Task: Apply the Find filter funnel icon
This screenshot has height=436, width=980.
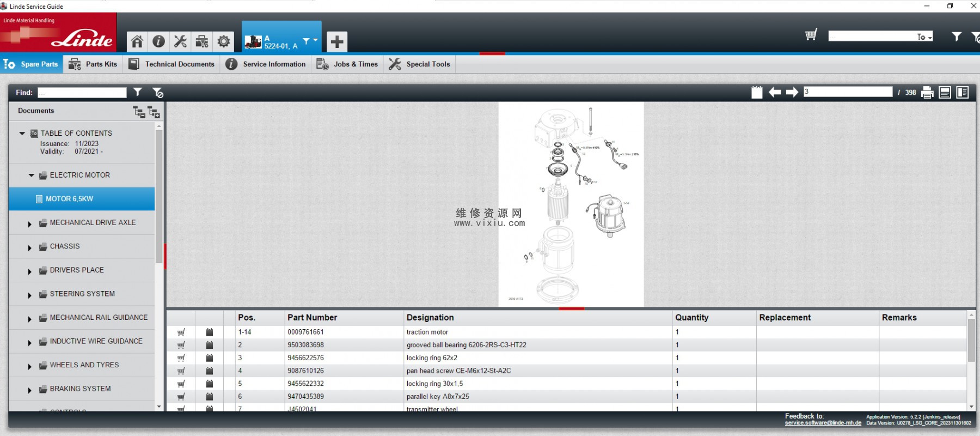Action: point(138,92)
